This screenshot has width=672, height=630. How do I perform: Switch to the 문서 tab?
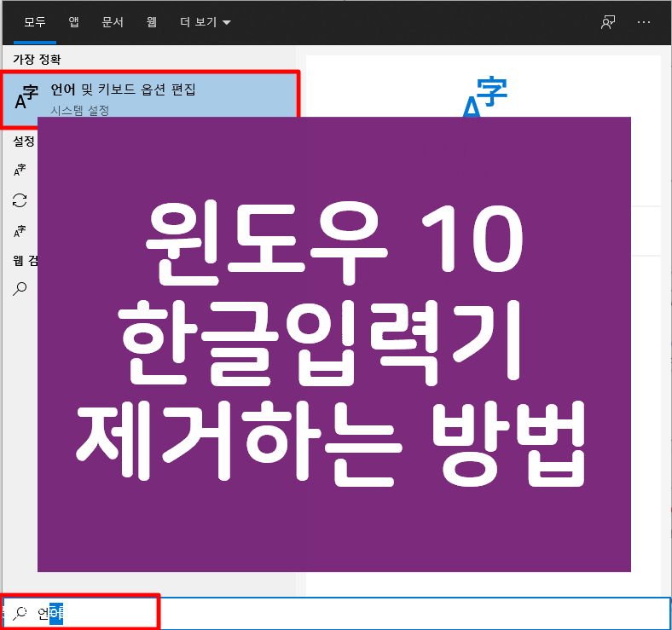(x=113, y=22)
